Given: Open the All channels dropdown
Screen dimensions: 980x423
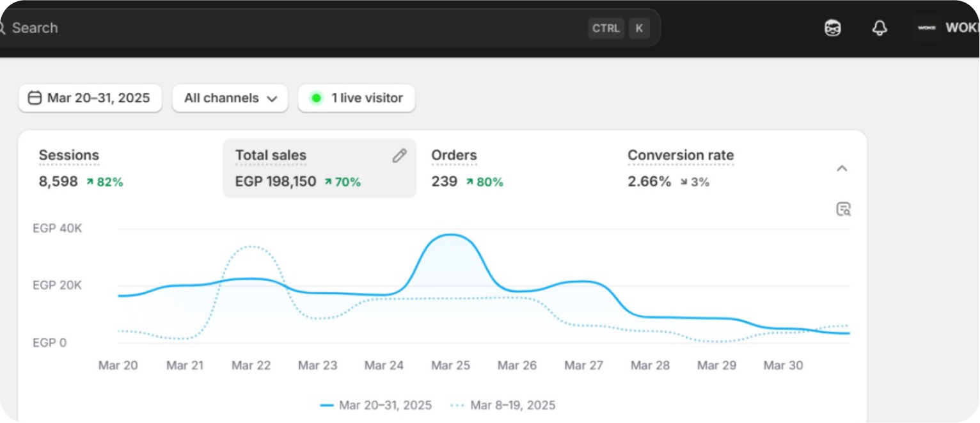Looking at the screenshot, I should pyautogui.click(x=230, y=99).
